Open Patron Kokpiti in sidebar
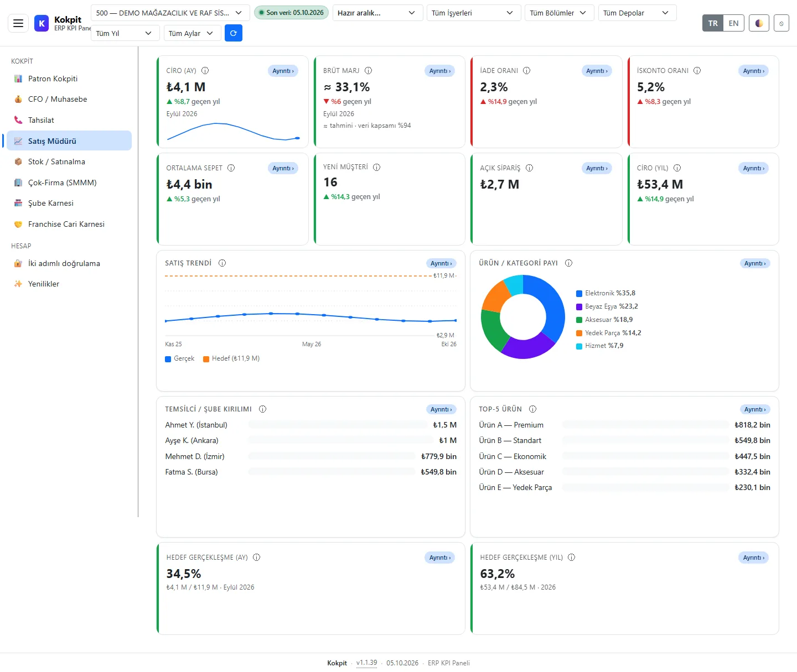This screenshot has width=797, height=672. click(x=69, y=79)
